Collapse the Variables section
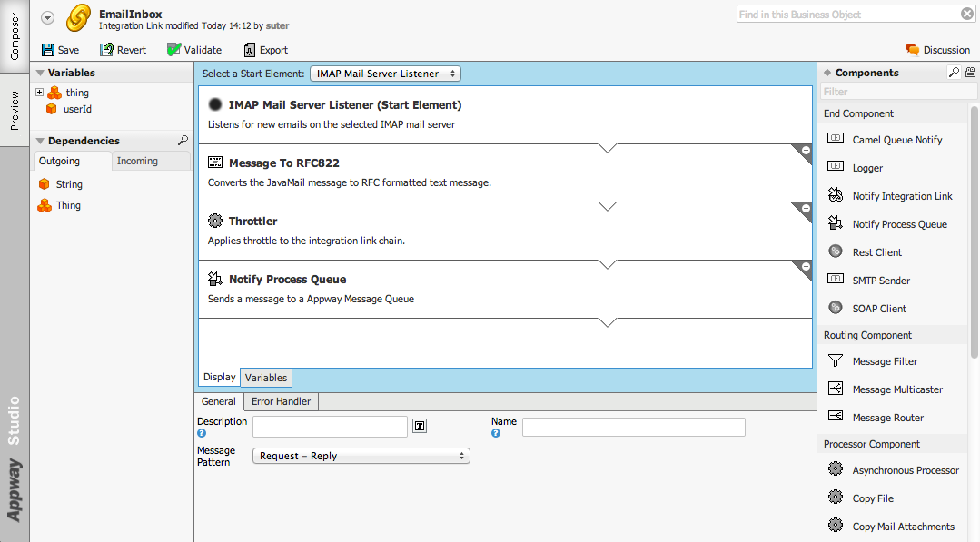This screenshot has width=980, height=542. pos(40,73)
